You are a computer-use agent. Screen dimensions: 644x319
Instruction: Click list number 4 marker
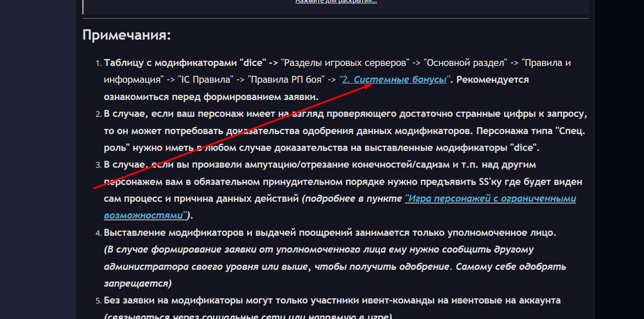(98, 234)
